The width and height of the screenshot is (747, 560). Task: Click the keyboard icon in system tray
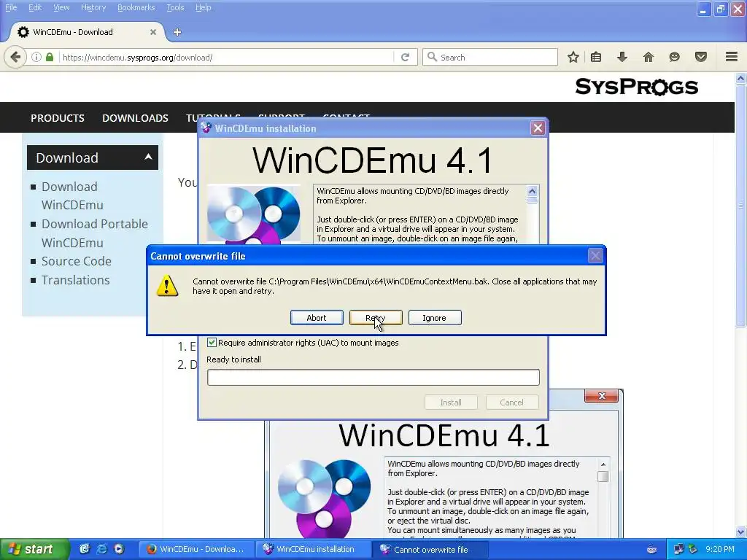click(x=651, y=550)
